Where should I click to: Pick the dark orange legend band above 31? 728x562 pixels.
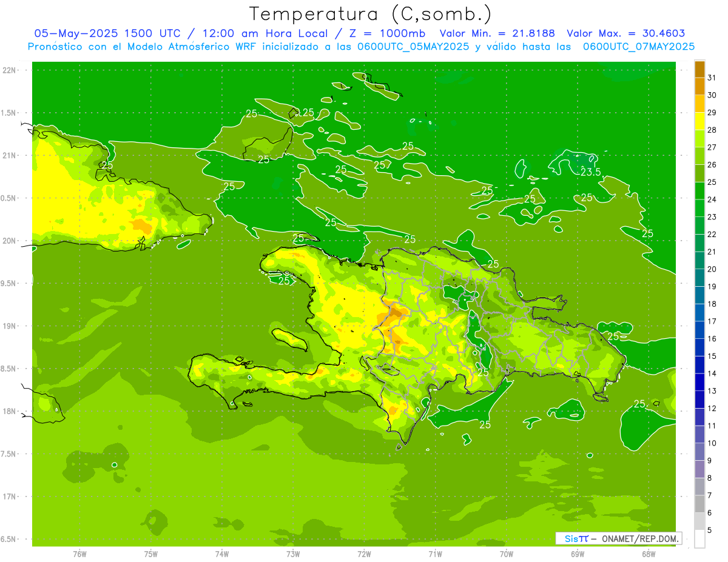tap(699, 69)
